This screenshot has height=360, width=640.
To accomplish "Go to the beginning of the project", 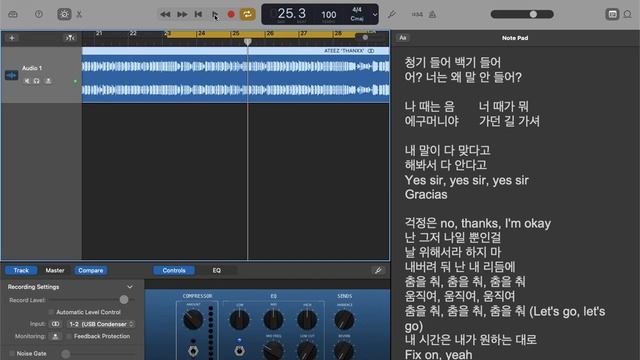I will point(198,14).
